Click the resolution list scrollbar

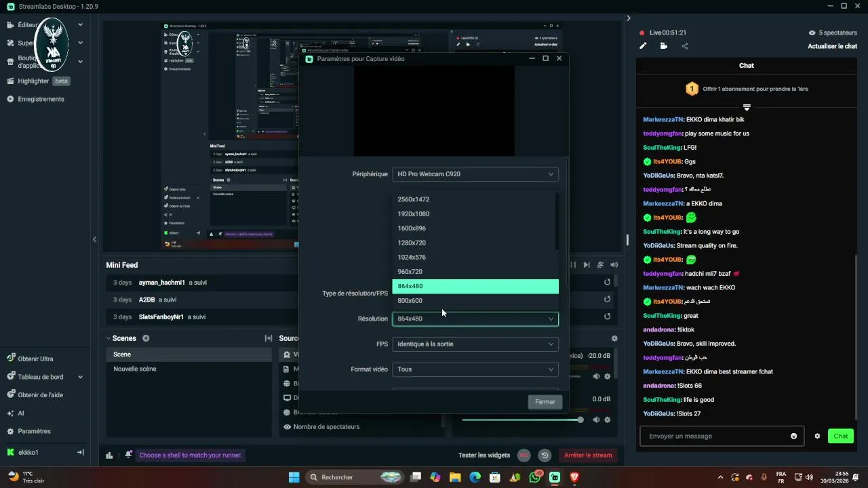pyautogui.click(x=557, y=221)
